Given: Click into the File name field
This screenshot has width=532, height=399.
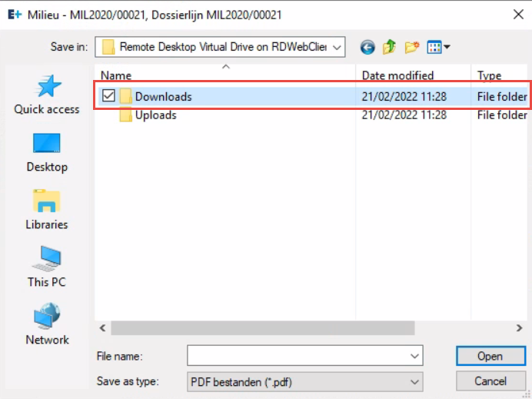Looking at the screenshot, I should [x=298, y=356].
